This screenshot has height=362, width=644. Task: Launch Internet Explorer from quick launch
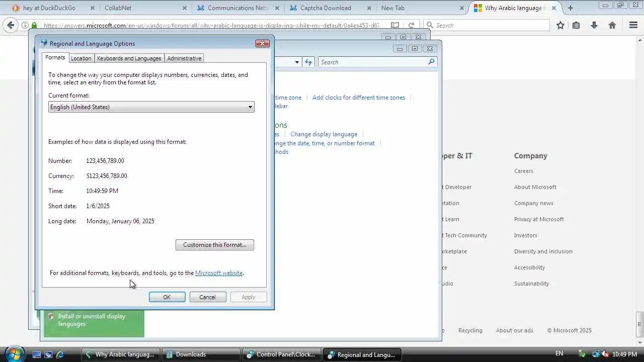pyautogui.click(x=60, y=354)
